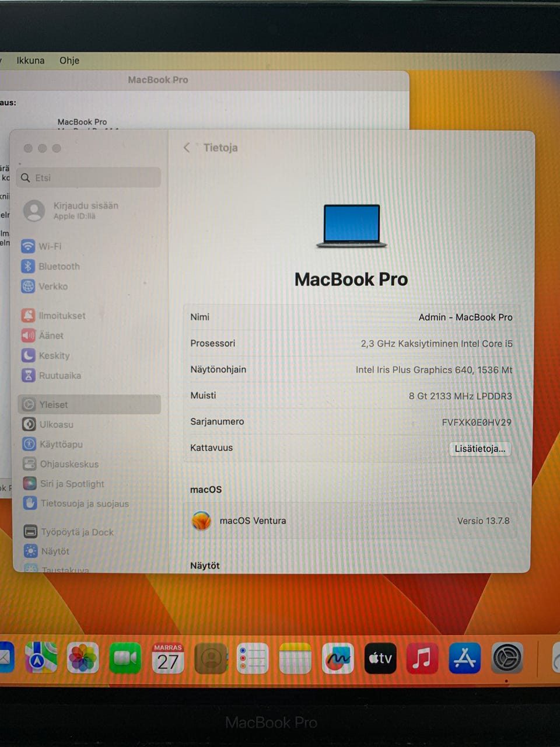Viewport: 560px width, 747px height.
Task: Go back with Tietoja chevron
Action: pos(187,148)
